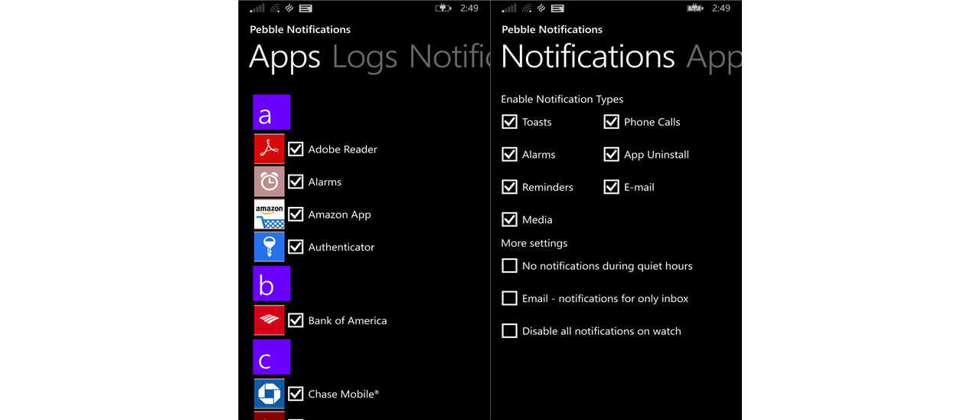980x420 pixels.
Task: Open the Adobe Reader app icon
Action: click(x=269, y=149)
